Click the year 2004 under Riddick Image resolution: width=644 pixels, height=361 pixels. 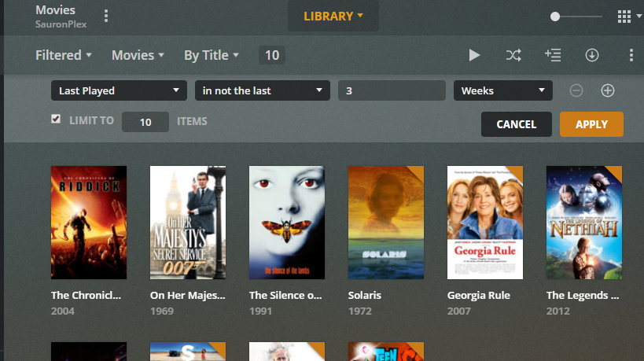[63, 311]
